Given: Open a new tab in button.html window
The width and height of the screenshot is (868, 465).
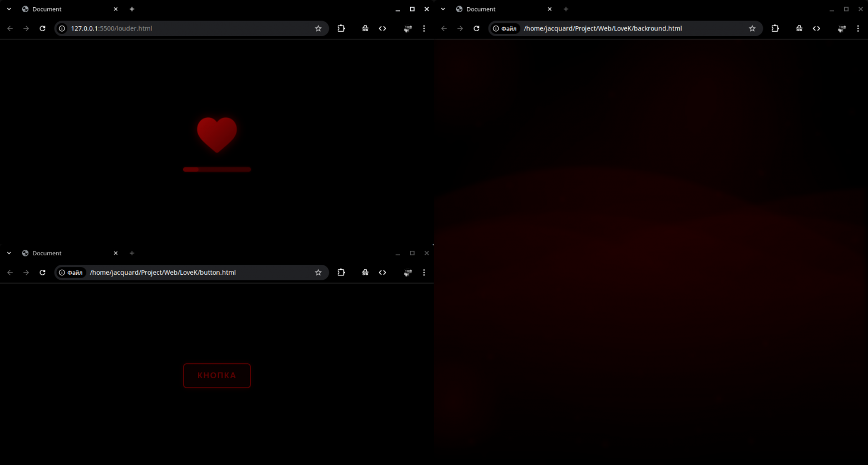Looking at the screenshot, I should [132, 253].
